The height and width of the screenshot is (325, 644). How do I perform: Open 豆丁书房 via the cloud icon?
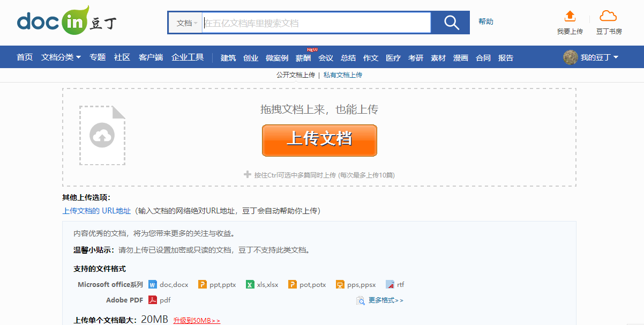tap(609, 17)
